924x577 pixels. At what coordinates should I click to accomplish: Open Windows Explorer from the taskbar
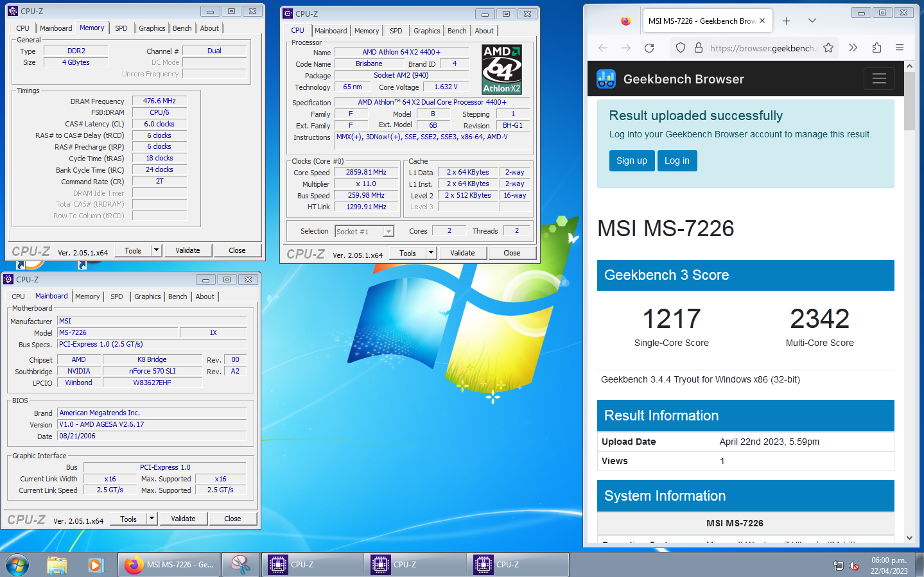57,565
